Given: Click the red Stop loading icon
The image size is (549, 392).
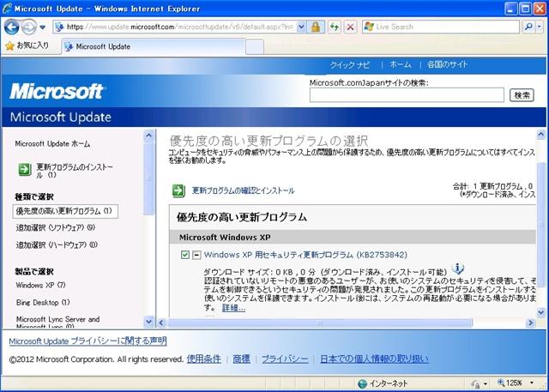Looking at the screenshot, I should 351,27.
